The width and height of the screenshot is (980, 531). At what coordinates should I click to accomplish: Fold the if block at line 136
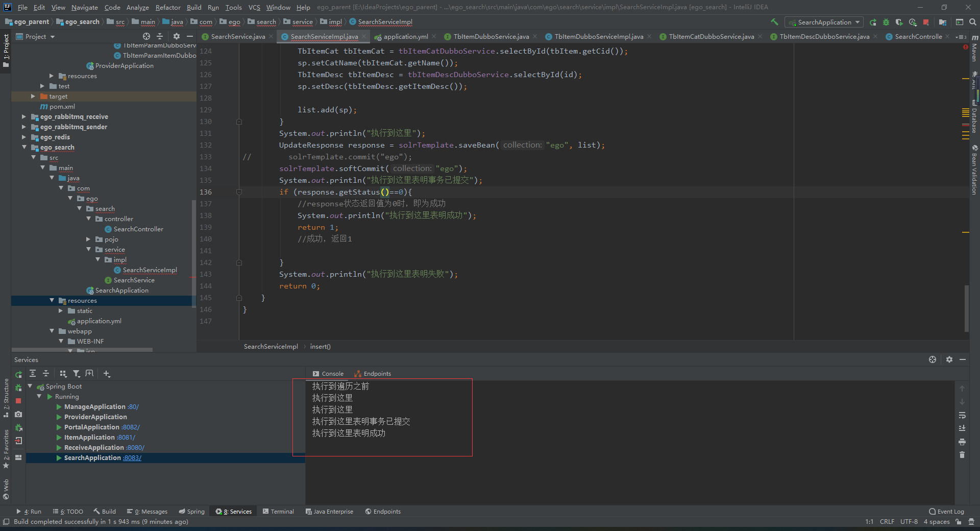(239, 192)
